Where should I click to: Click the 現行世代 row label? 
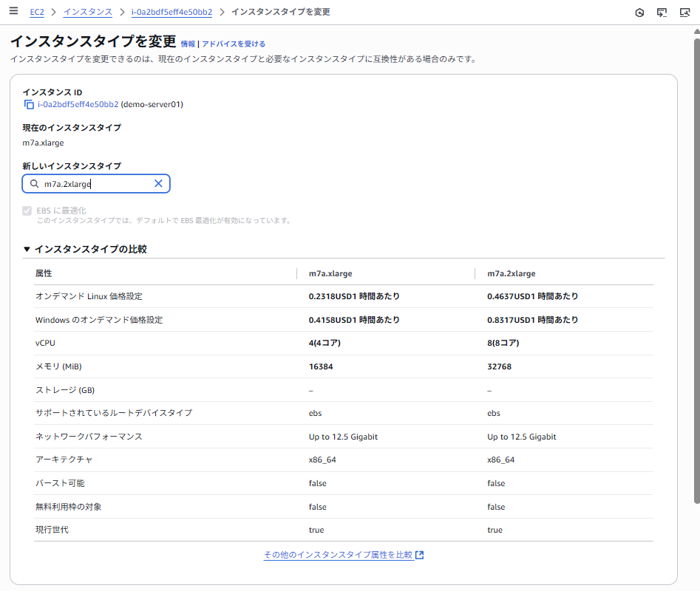pyautogui.click(x=52, y=530)
